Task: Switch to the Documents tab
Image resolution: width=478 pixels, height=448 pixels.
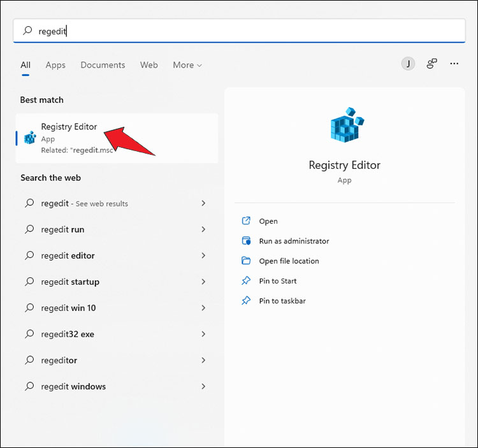Action: tap(103, 65)
